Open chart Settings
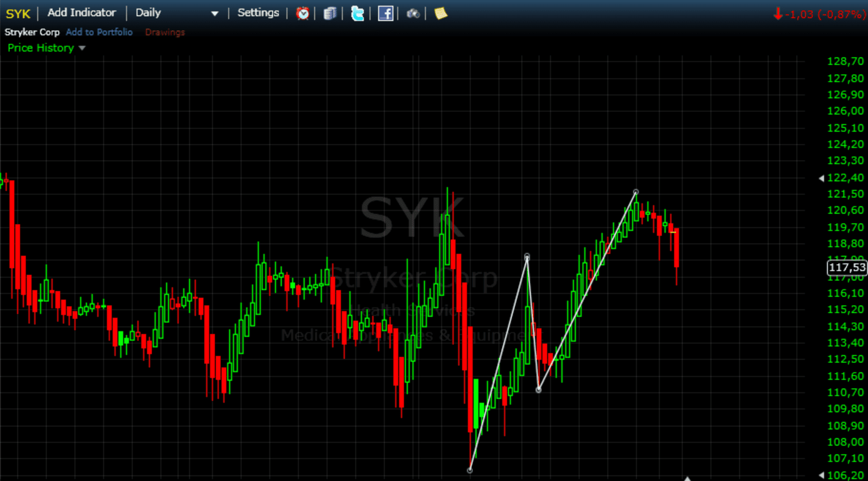 [x=258, y=13]
